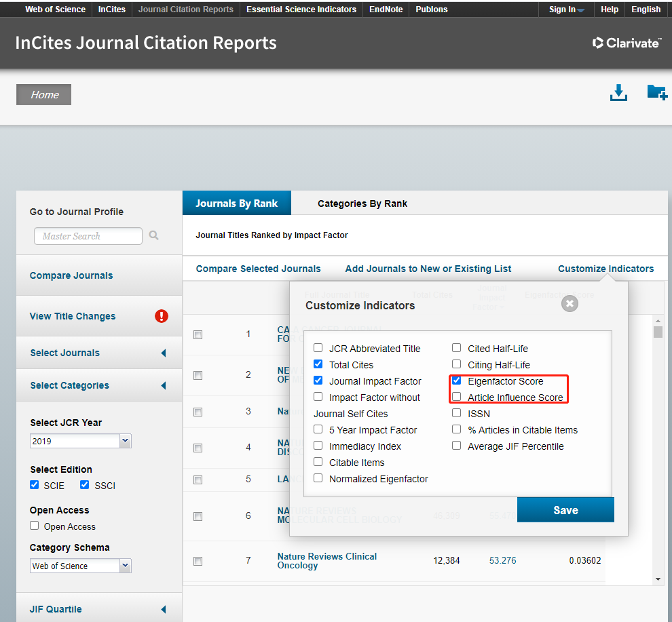
Task: Toggle the SSCI edition checkbox
Action: (x=84, y=484)
